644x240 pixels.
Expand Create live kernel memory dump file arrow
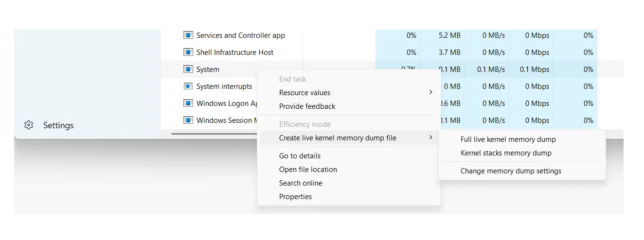point(430,138)
